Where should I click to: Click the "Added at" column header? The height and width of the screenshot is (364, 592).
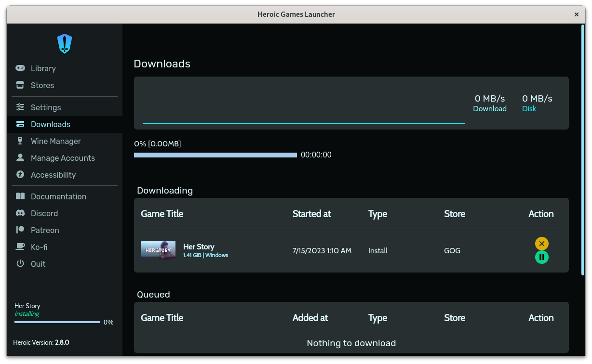click(310, 318)
